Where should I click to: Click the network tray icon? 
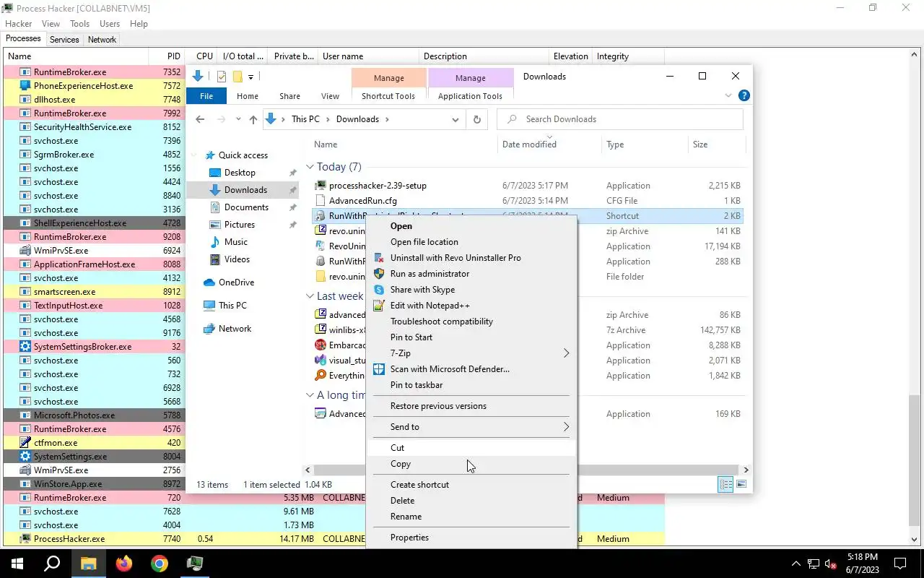[813, 564]
